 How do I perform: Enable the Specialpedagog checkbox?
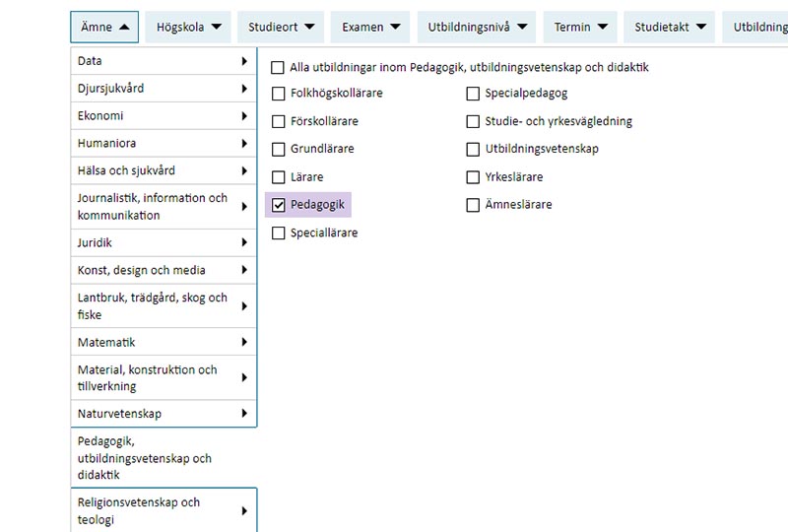coord(474,94)
